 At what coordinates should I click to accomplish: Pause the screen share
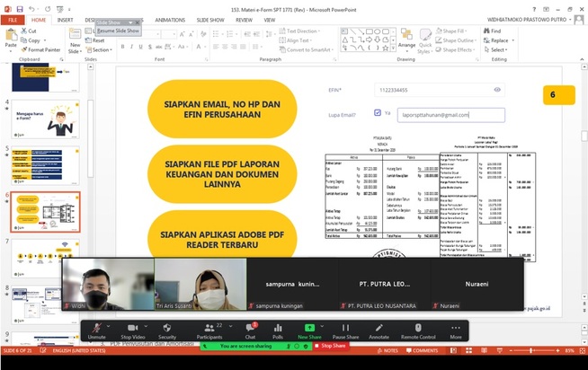[345, 330]
